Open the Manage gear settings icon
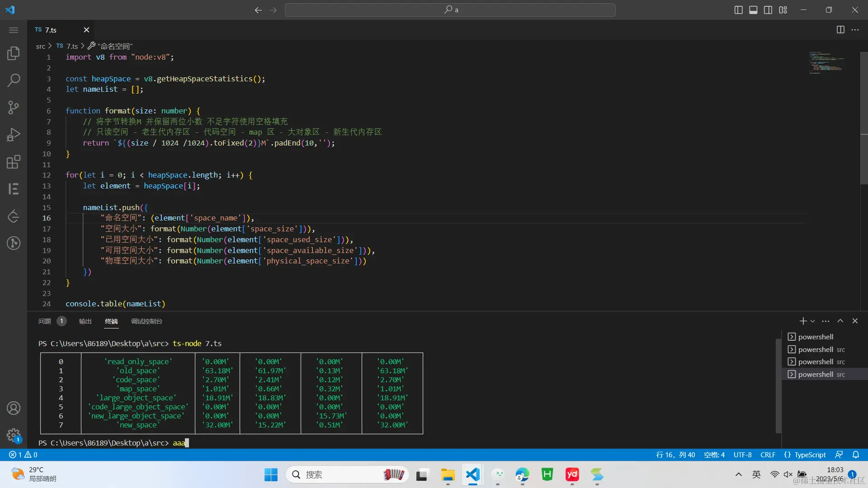This screenshot has width=868, height=488. point(14,435)
